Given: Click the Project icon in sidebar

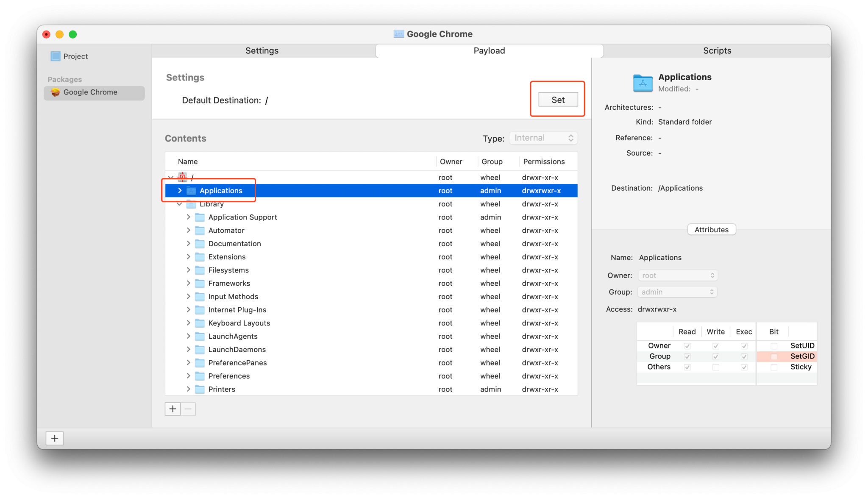Looking at the screenshot, I should click(56, 56).
